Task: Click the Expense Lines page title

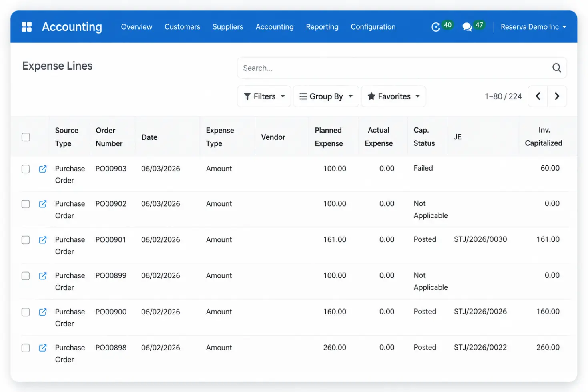Action: click(x=57, y=66)
